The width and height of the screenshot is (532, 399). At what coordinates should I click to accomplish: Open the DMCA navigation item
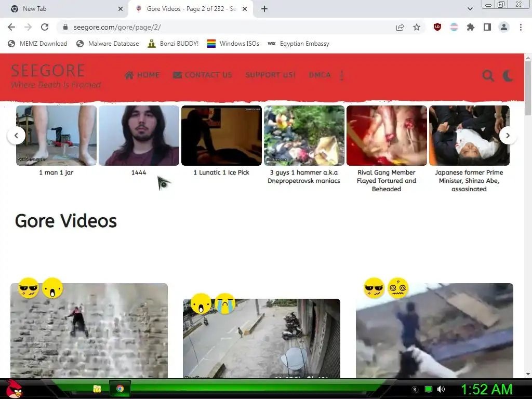click(320, 75)
